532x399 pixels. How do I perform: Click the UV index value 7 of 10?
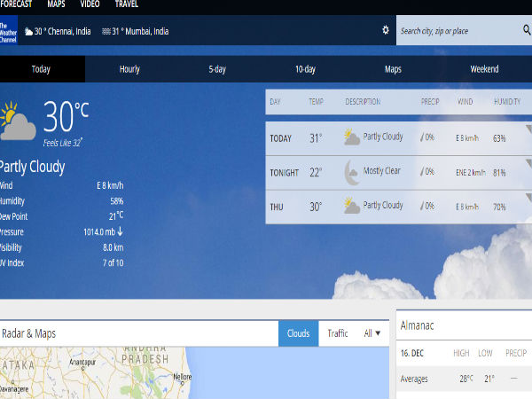[x=113, y=262]
